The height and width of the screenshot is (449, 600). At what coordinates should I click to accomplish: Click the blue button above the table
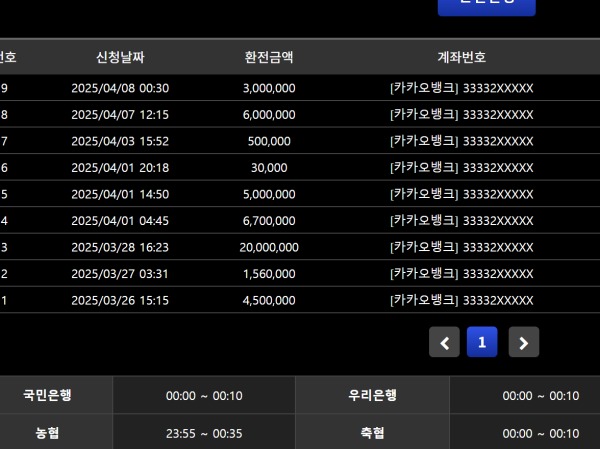coord(486,5)
